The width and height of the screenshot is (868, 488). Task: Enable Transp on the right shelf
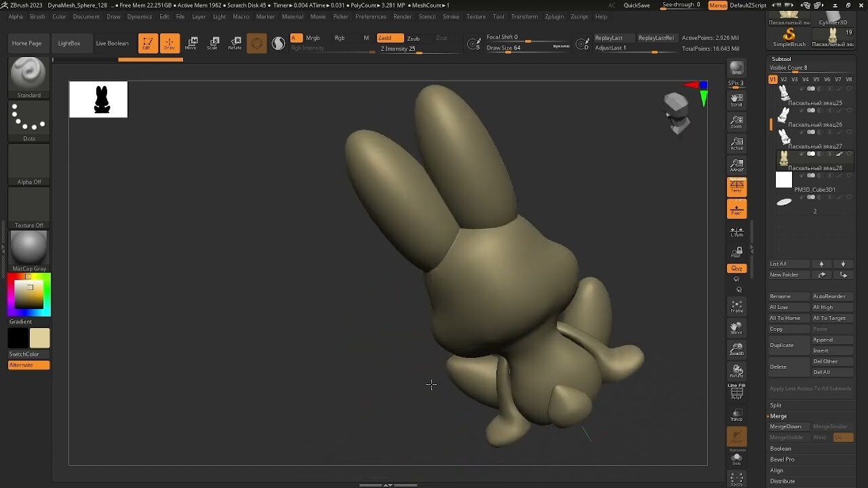click(736, 415)
